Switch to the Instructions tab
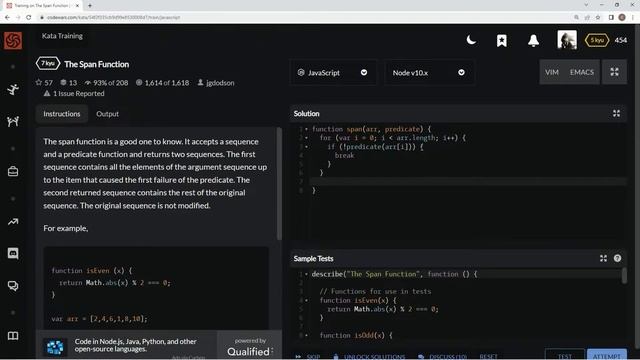The width and height of the screenshot is (640, 360). [62, 114]
